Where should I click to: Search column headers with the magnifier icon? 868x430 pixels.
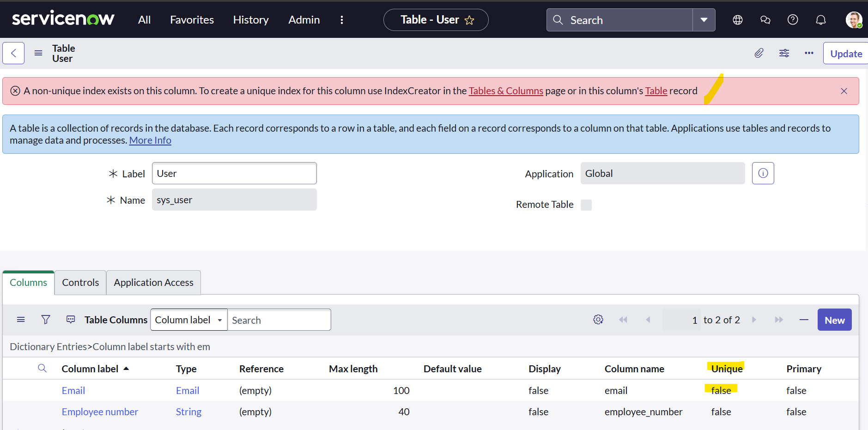point(42,368)
